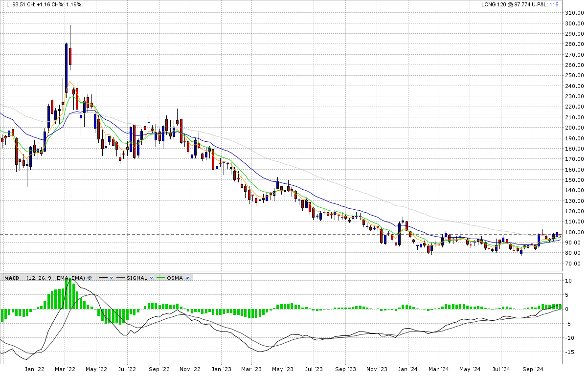588x376 pixels.
Task: Click the tall blue March 2022 candlestick
Action: 66,67
